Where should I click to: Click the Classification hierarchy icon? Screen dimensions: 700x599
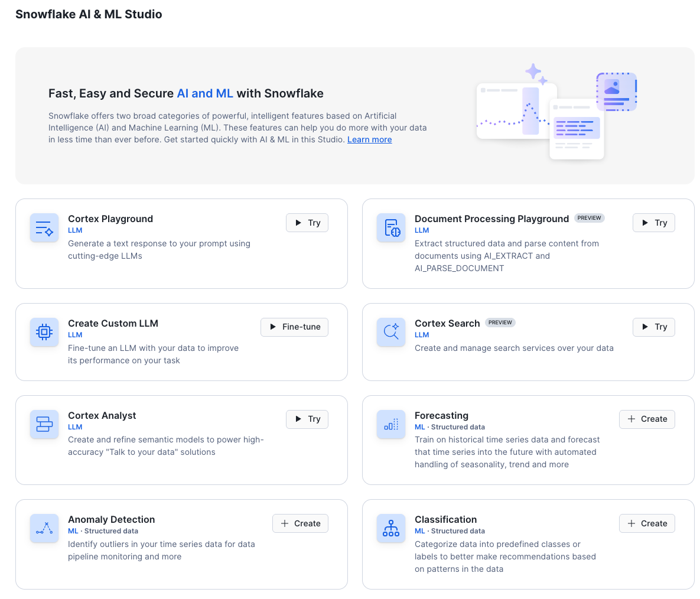click(391, 529)
